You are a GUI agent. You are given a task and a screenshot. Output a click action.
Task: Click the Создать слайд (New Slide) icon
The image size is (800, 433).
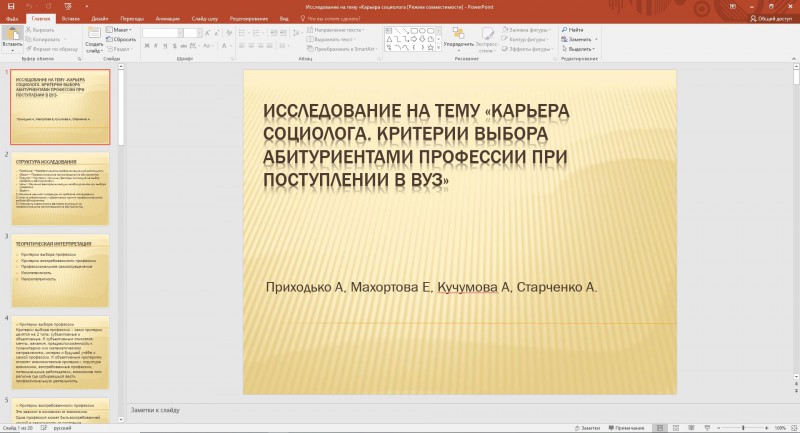tap(94, 34)
